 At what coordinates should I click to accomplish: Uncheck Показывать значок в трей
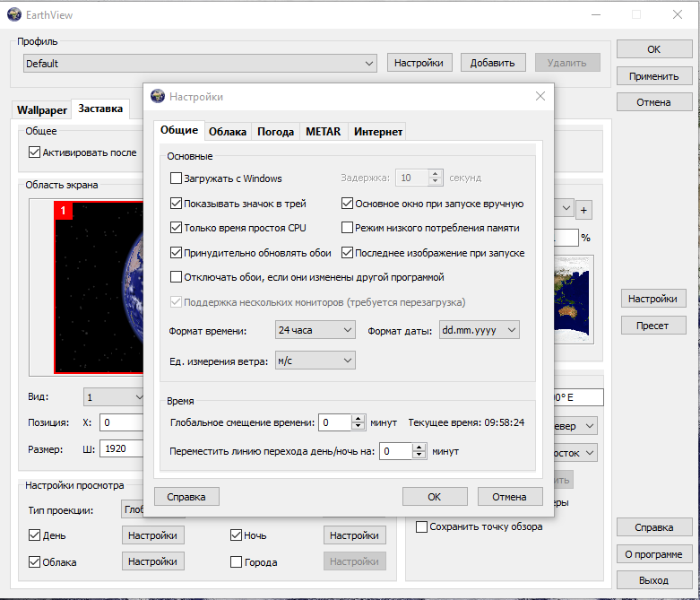point(176,204)
